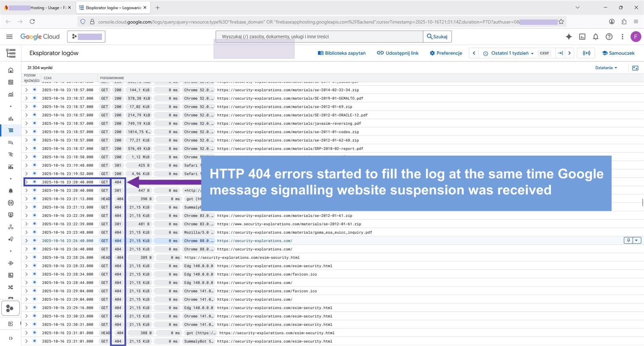The image size is (644, 346).
Task: Click the Biblioteka zapytań button
Action: (342, 53)
